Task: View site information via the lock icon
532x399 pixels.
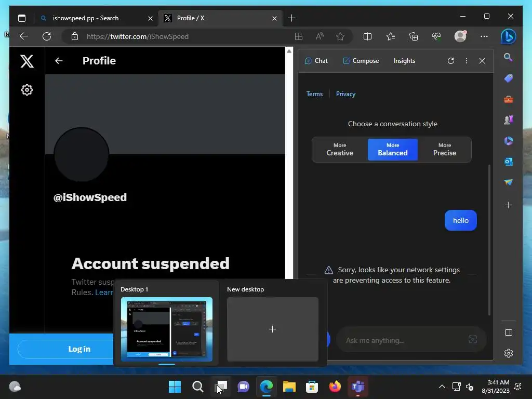Action: tap(75, 36)
